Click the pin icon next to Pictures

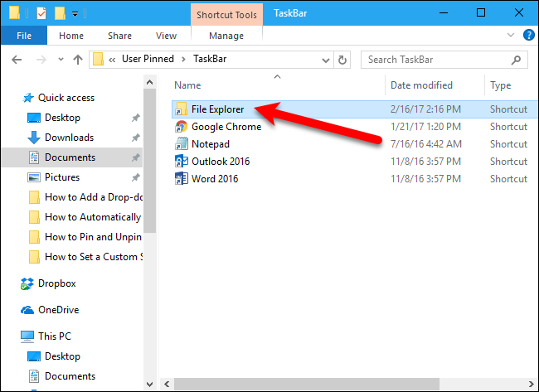135,177
